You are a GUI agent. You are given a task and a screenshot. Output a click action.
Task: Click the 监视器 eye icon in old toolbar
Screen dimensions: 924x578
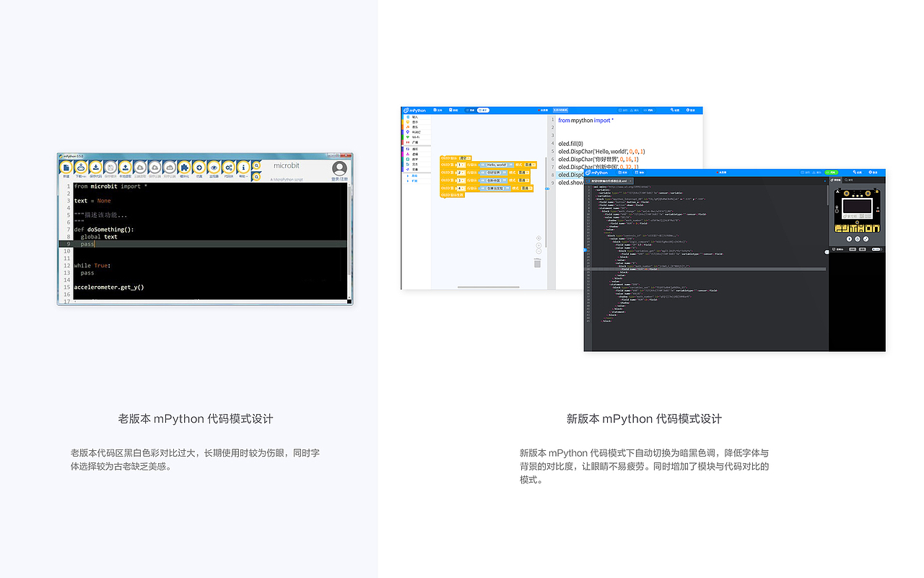(214, 167)
